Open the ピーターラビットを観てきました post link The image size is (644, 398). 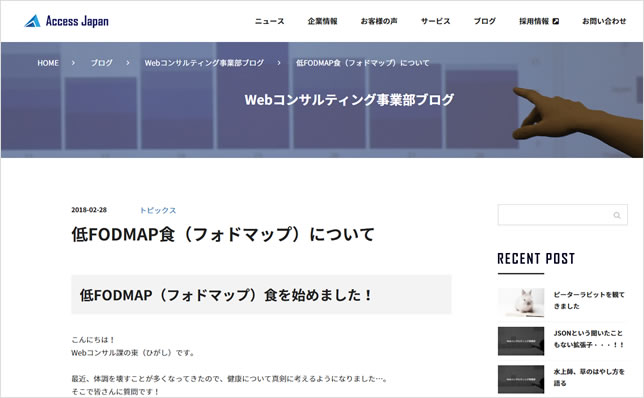tap(589, 300)
